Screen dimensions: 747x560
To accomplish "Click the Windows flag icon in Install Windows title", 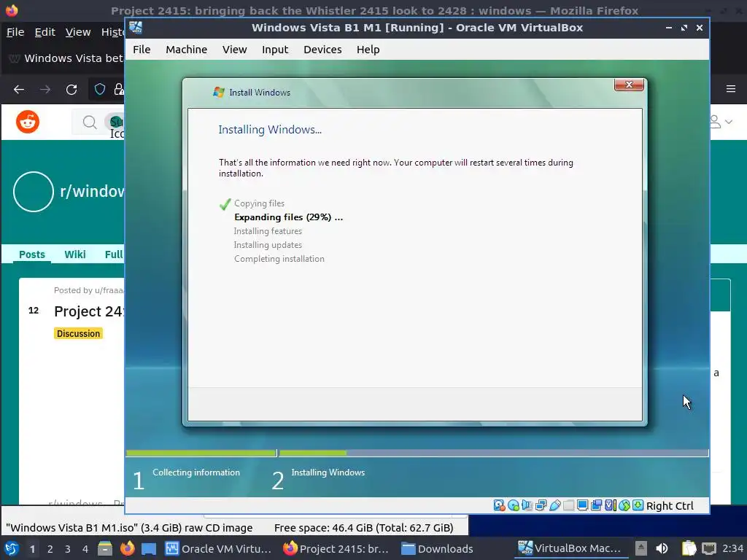I will click(x=219, y=92).
